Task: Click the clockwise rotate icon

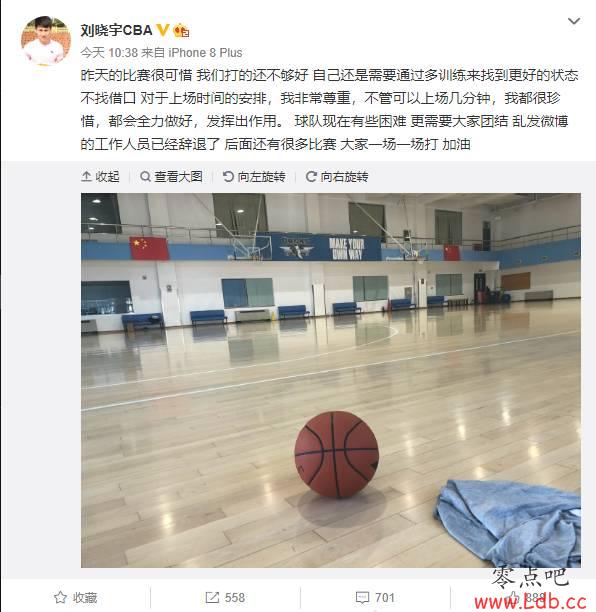Action: [x=311, y=177]
